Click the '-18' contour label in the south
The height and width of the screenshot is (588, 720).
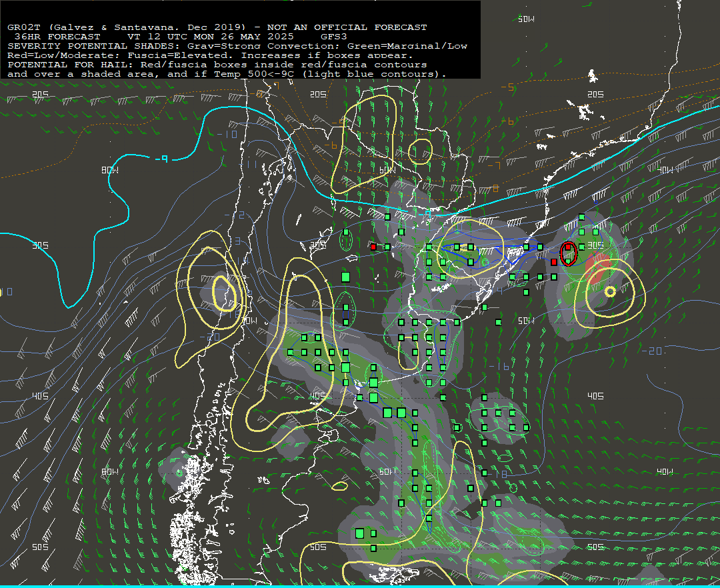coord(497,474)
